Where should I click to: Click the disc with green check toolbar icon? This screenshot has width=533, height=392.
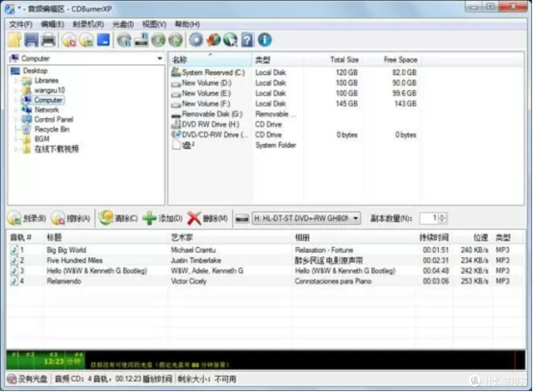pyautogui.click(x=86, y=40)
